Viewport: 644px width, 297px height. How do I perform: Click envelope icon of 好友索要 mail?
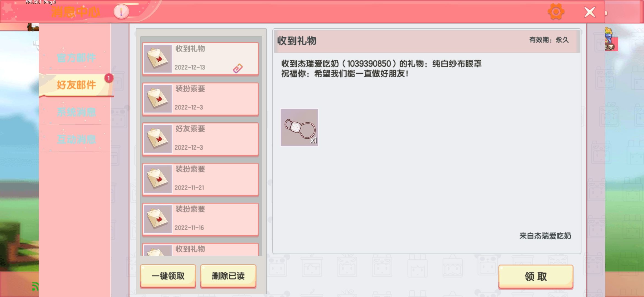coord(158,139)
